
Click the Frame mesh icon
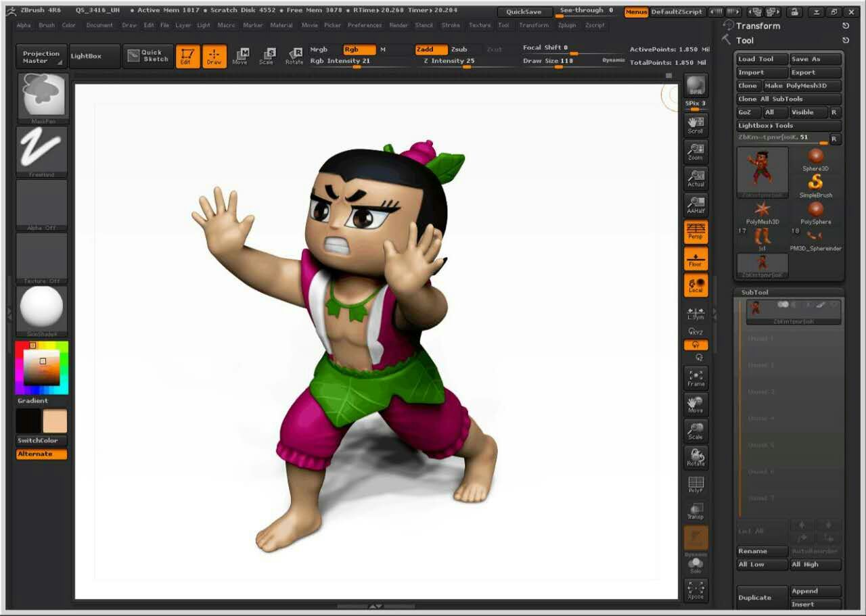[x=696, y=378]
